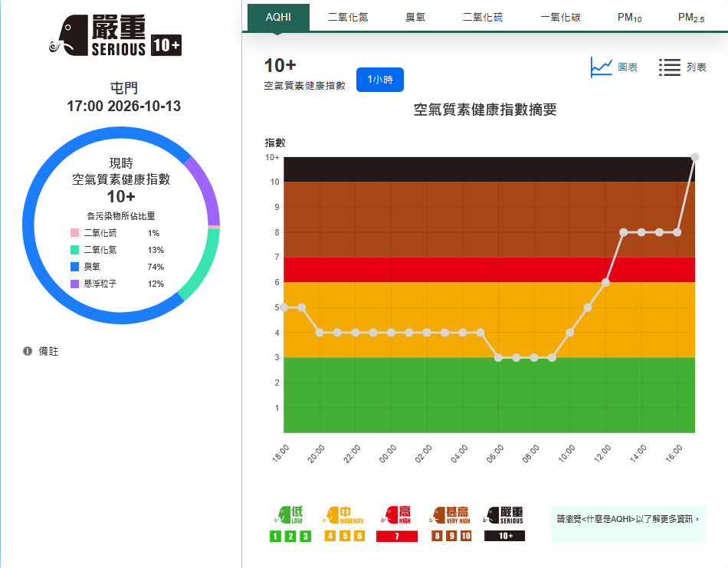Click the line chart 圖表 icon

602,67
